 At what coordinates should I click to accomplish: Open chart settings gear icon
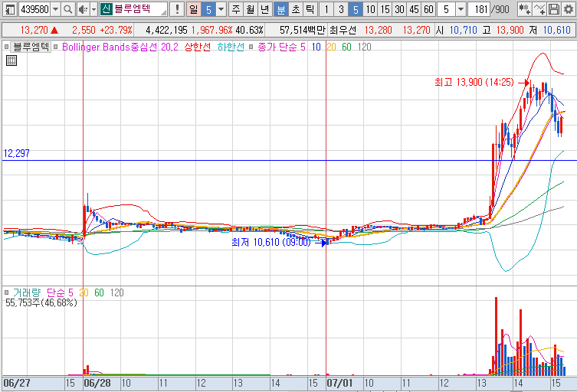tap(569, 9)
